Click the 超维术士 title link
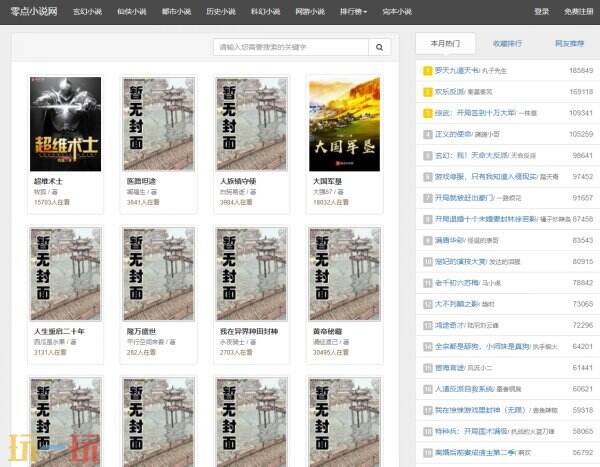This screenshot has width=600, height=467. tap(48, 181)
